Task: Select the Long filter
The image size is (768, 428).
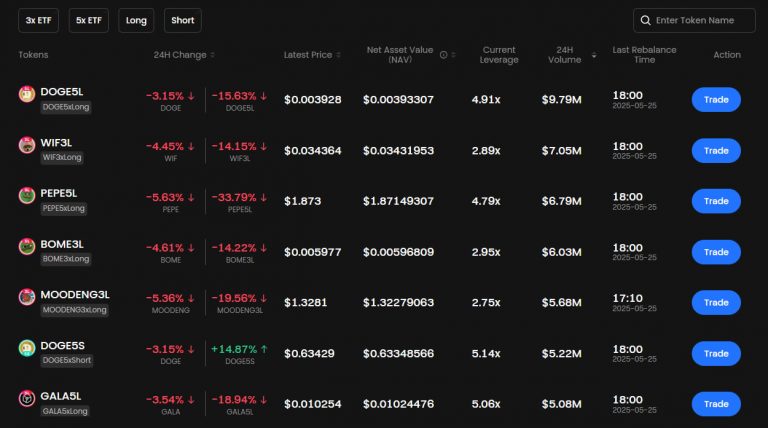Action: [x=136, y=21]
